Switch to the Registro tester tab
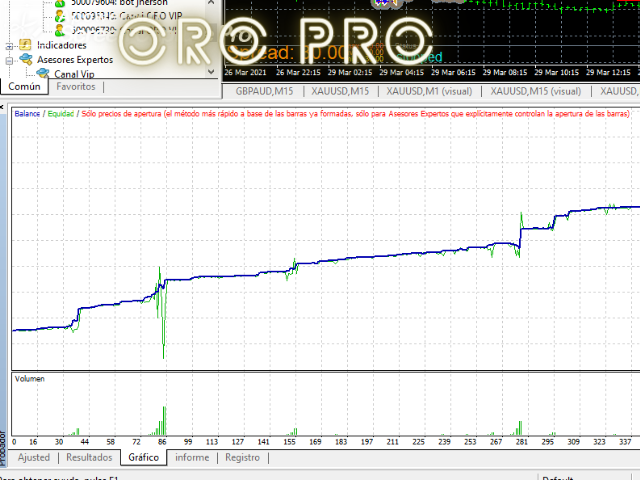 242,457
